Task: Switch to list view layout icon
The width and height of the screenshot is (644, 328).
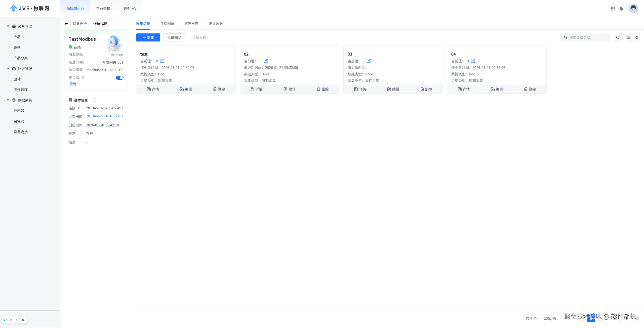Action: coord(629,37)
